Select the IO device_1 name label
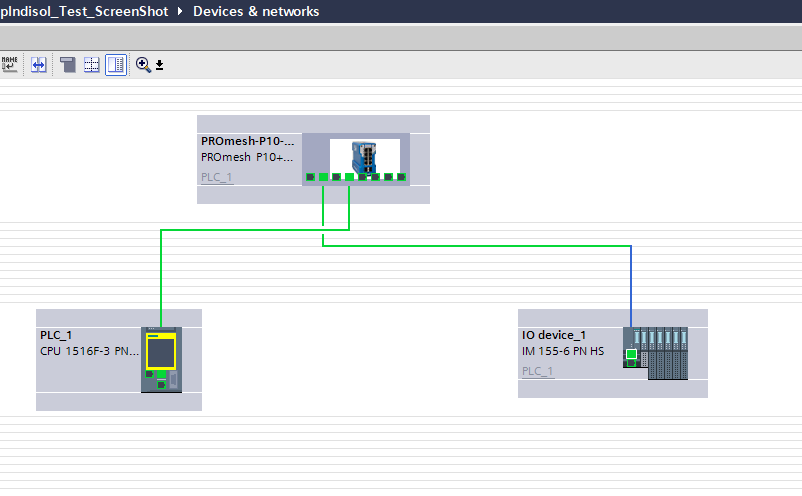802x496 pixels. 554,335
